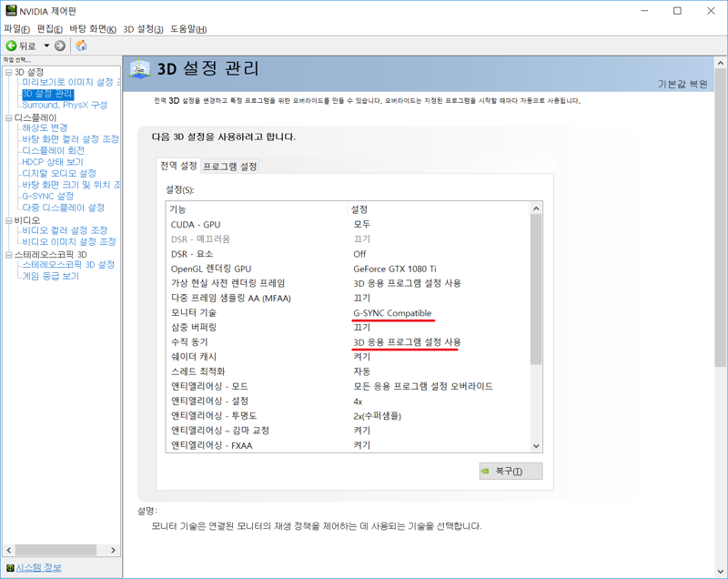Open 디스플레이 회전 page

click(x=54, y=150)
